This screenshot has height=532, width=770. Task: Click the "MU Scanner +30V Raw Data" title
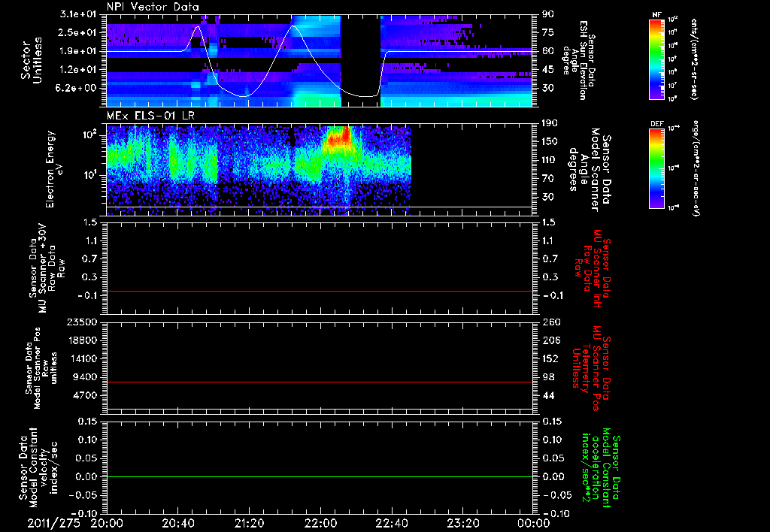point(47,268)
